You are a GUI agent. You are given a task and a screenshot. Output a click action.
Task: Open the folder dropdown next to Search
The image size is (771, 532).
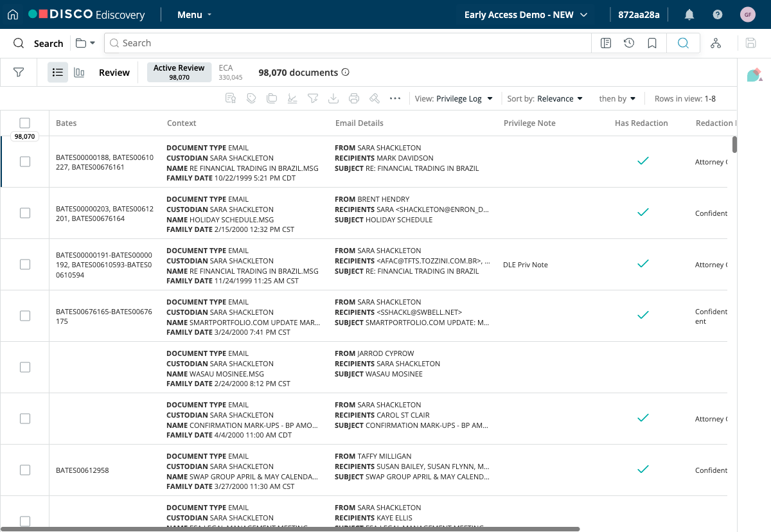[x=85, y=43]
